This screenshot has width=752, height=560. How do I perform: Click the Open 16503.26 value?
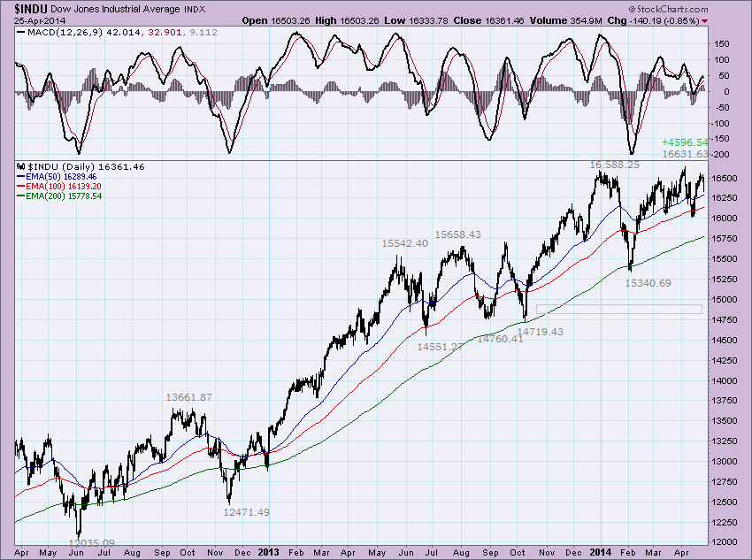[276, 20]
